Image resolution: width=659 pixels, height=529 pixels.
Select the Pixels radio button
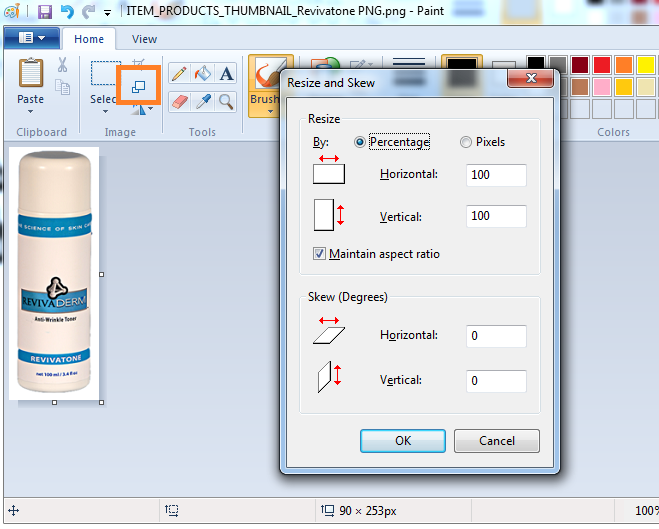466,142
